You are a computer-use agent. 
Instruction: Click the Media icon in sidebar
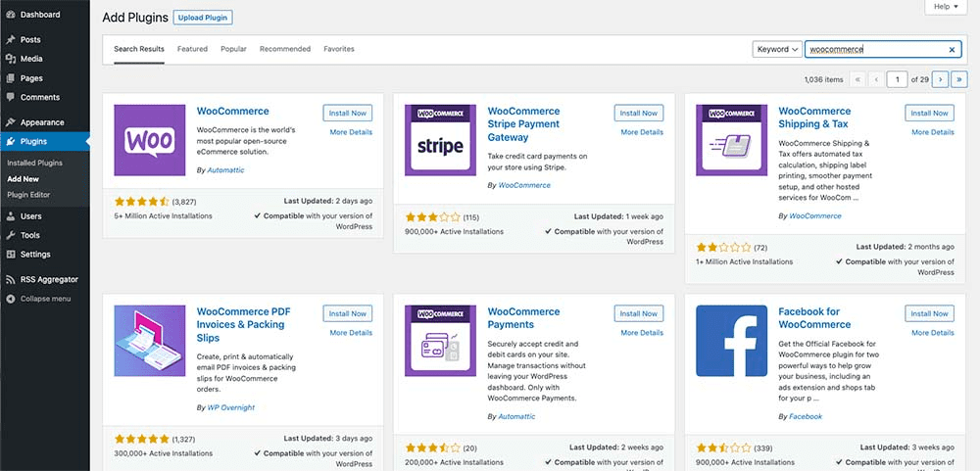pos(10,59)
